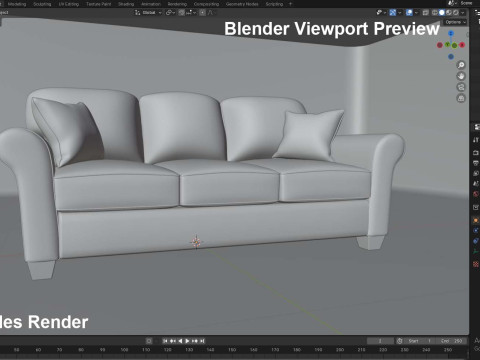This screenshot has height=360, width=480.
Task: Toggle the snap magnet button
Action: click(181, 13)
